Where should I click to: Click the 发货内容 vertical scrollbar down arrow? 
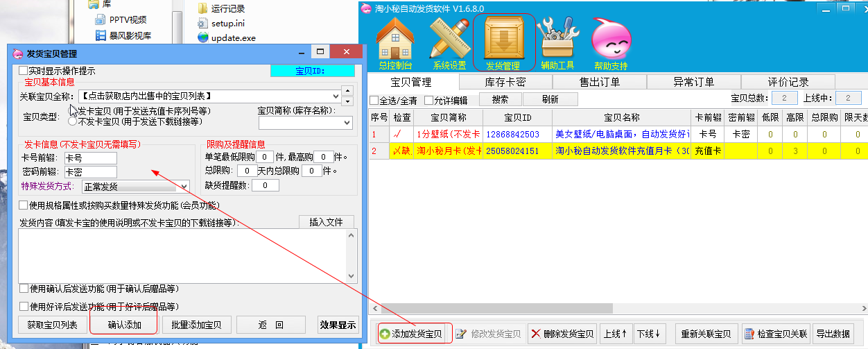pos(351,277)
